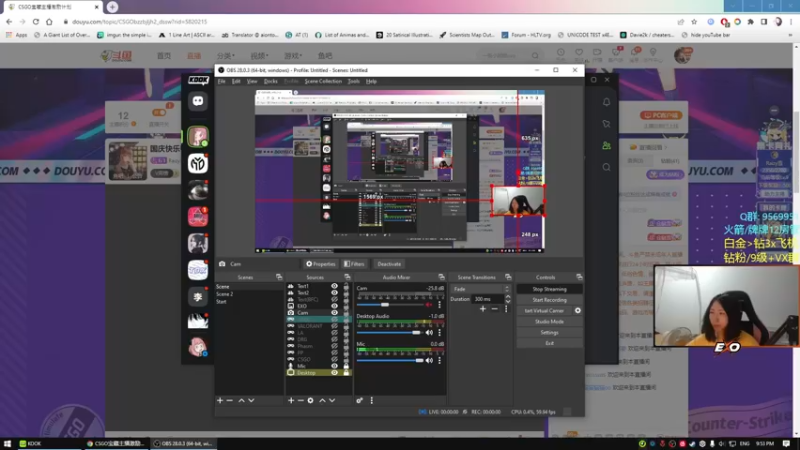Viewport: 800px width, 450px height.
Task: Open the OBS Edit menu
Action: point(236,81)
